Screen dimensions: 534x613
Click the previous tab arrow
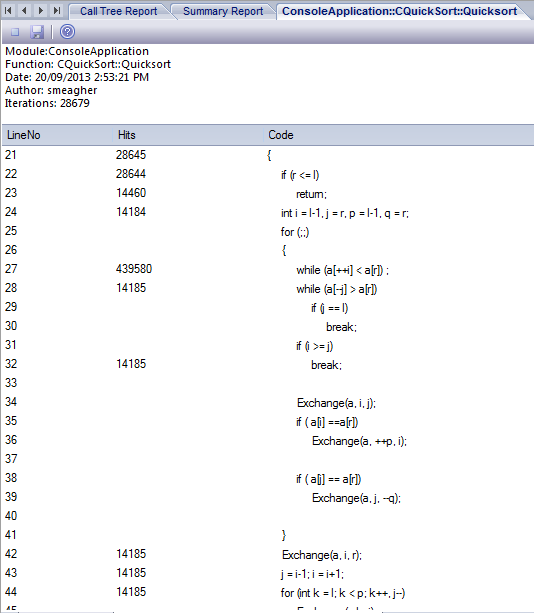24,10
